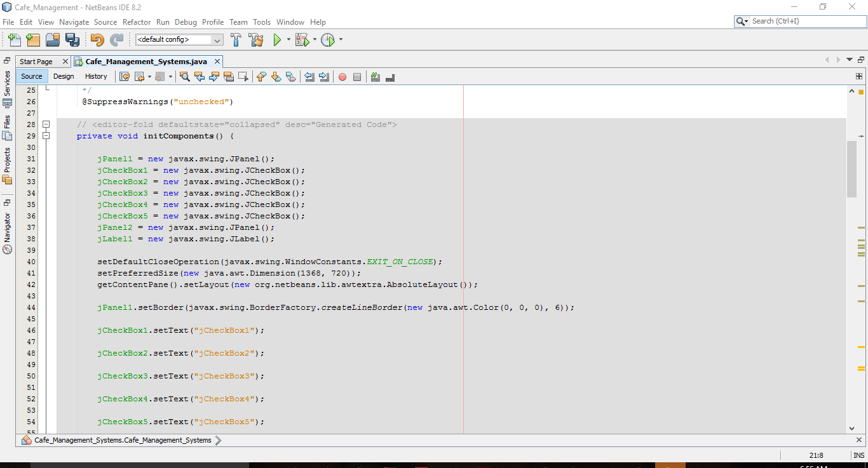
Task: Run the Cafe_Management project
Action: [x=278, y=39]
